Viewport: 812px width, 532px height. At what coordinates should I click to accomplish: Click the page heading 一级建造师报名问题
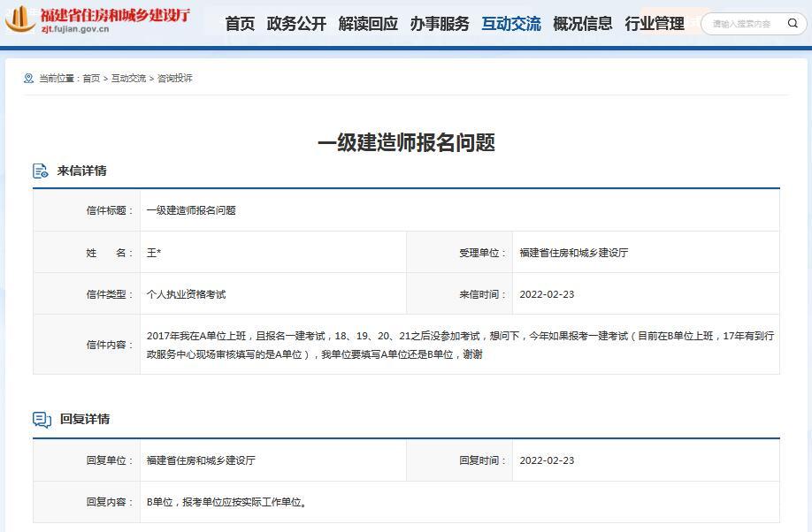(406, 142)
